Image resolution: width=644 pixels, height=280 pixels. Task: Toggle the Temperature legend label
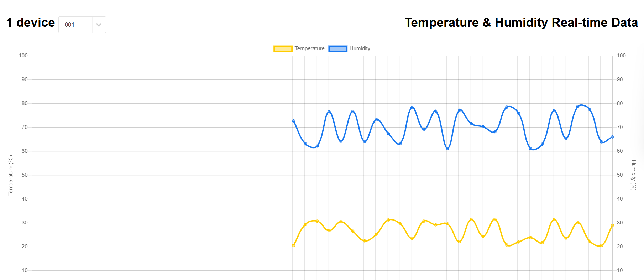[x=309, y=48]
